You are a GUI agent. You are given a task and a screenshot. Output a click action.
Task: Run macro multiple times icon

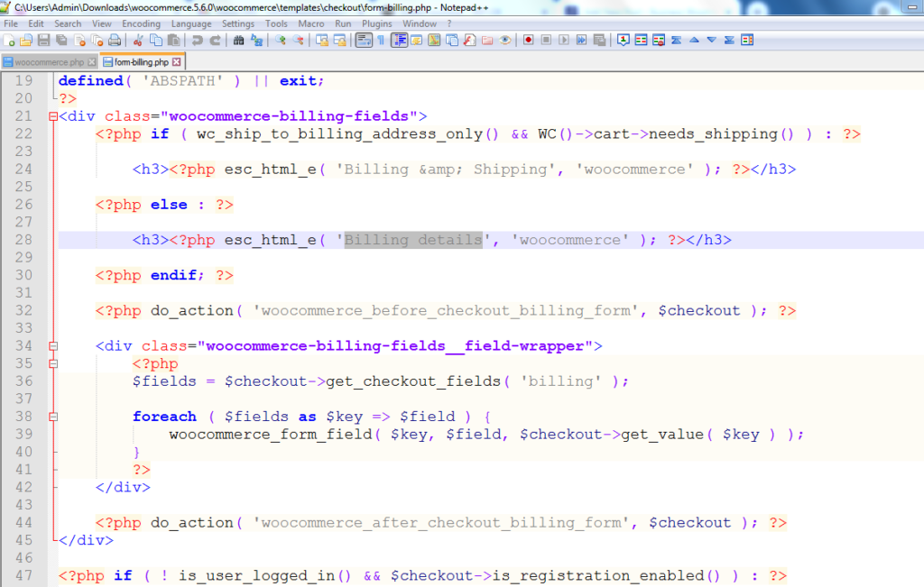tap(582, 40)
